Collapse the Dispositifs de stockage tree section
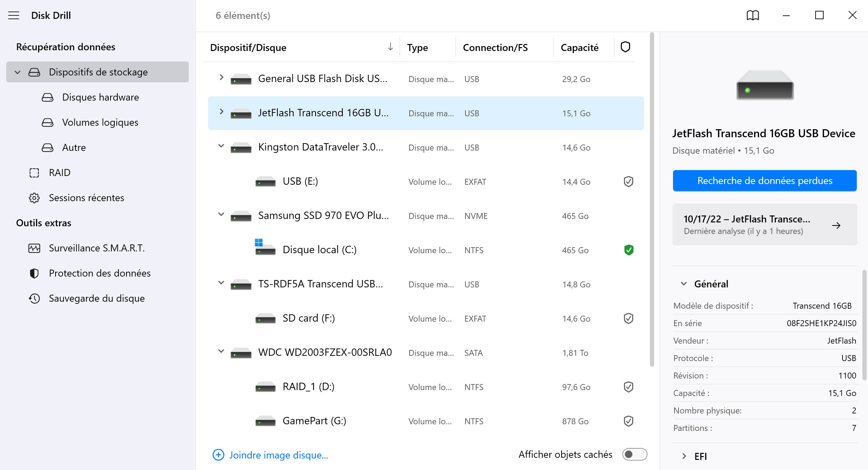This screenshot has width=868, height=470. [x=17, y=72]
